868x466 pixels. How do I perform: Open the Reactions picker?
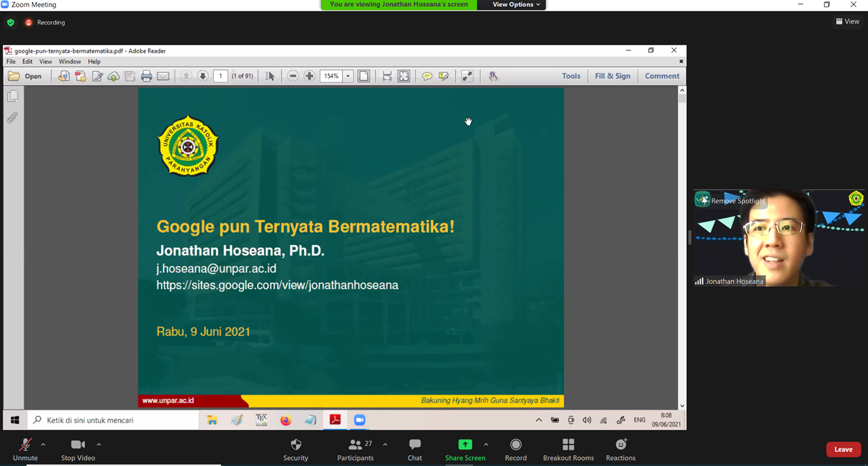click(620, 449)
